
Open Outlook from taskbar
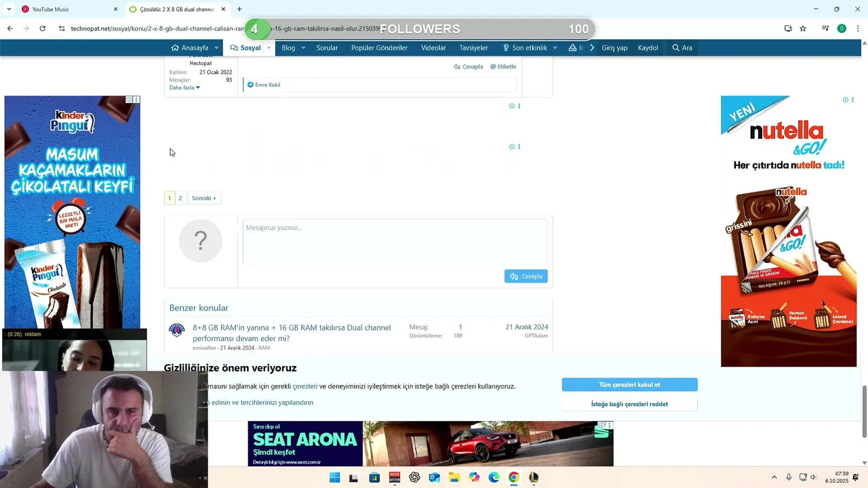pyautogui.click(x=434, y=477)
